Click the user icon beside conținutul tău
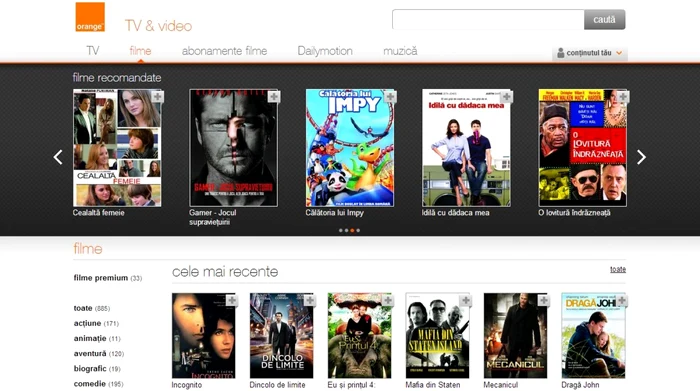This screenshot has height=391, width=700. (x=561, y=53)
